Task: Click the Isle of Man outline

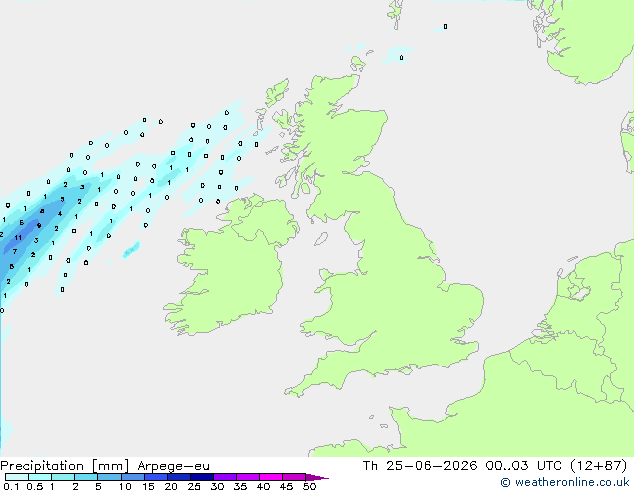Action: click(x=321, y=239)
